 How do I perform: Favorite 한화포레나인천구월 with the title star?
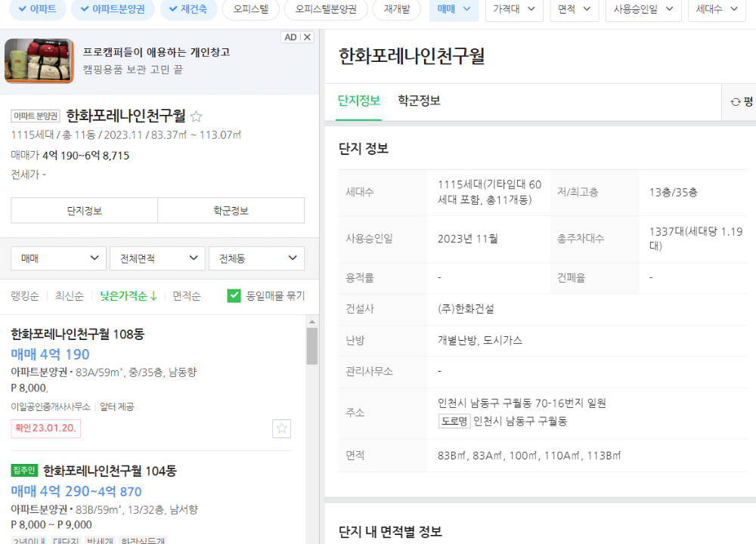tap(197, 116)
